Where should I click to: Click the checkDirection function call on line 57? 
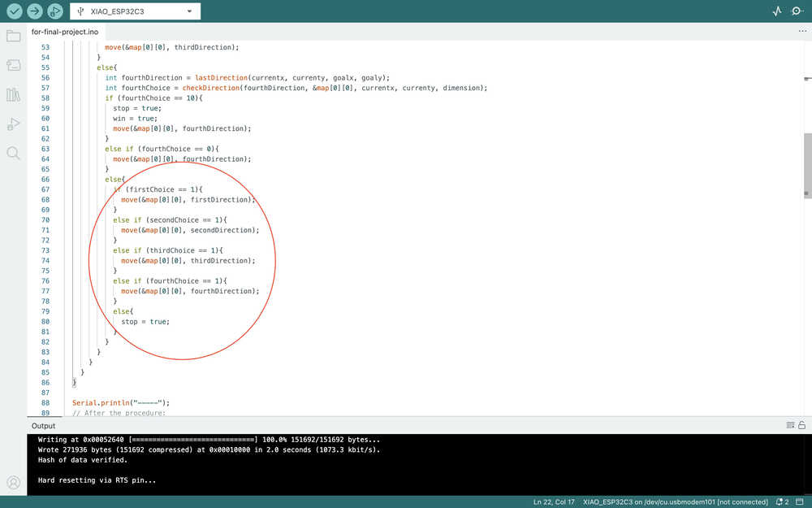211,88
